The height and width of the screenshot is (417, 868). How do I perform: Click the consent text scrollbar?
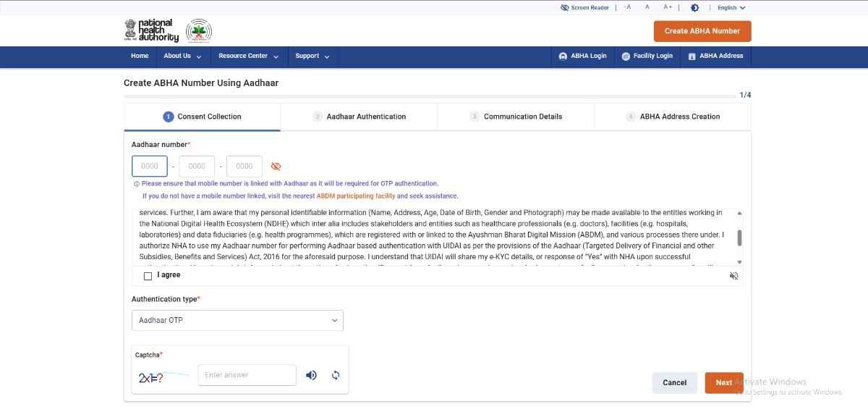pos(739,237)
